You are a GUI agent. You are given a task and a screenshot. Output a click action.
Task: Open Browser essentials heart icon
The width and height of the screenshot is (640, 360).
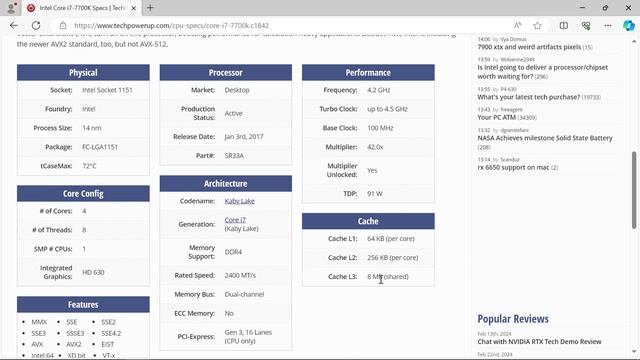point(586,25)
